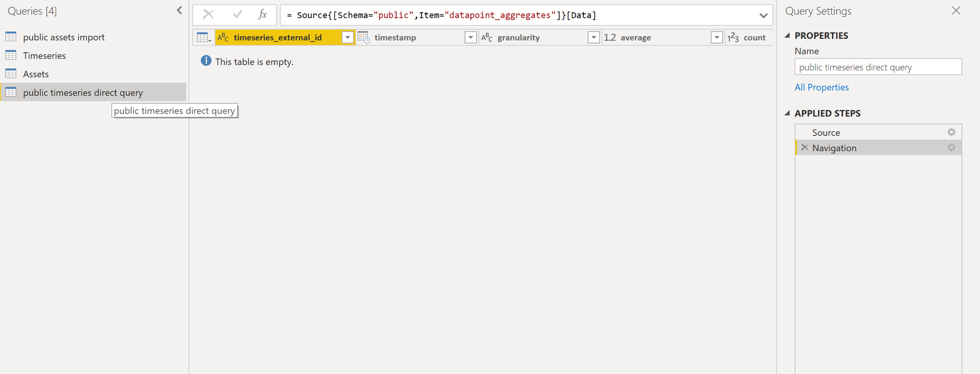Confirm formula with the checkmark icon
This screenshot has height=374, width=980.
(x=237, y=15)
